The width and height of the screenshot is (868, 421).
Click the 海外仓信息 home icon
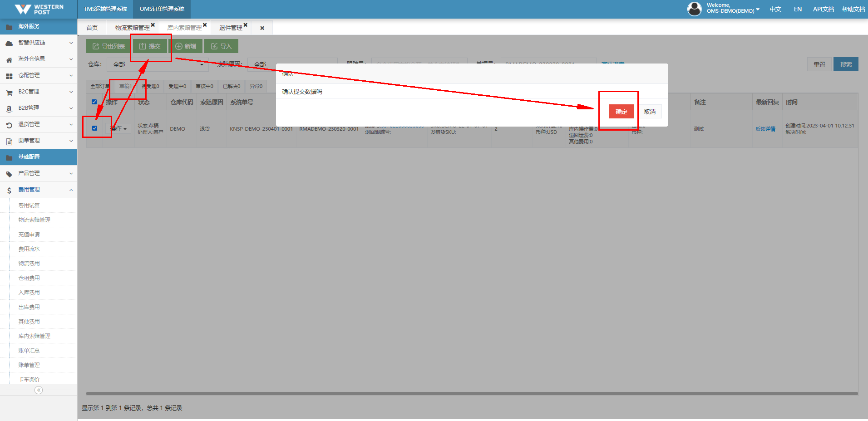(9, 59)
